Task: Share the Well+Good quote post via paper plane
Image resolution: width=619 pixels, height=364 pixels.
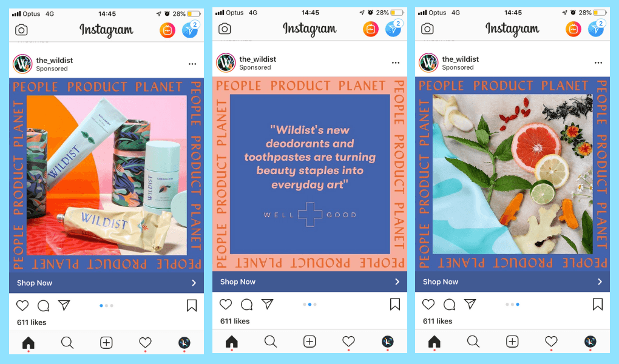Action: tap(267, 303)
